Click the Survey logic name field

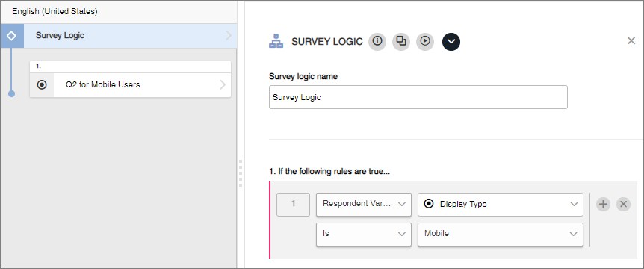tap(418, 97)
